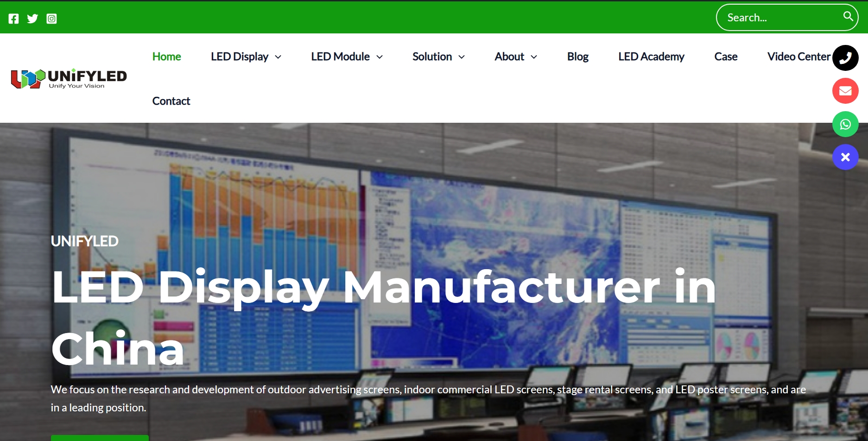This screenshot has height=441, width=868.
Task: Go to the Blog page
Action: 578,57
